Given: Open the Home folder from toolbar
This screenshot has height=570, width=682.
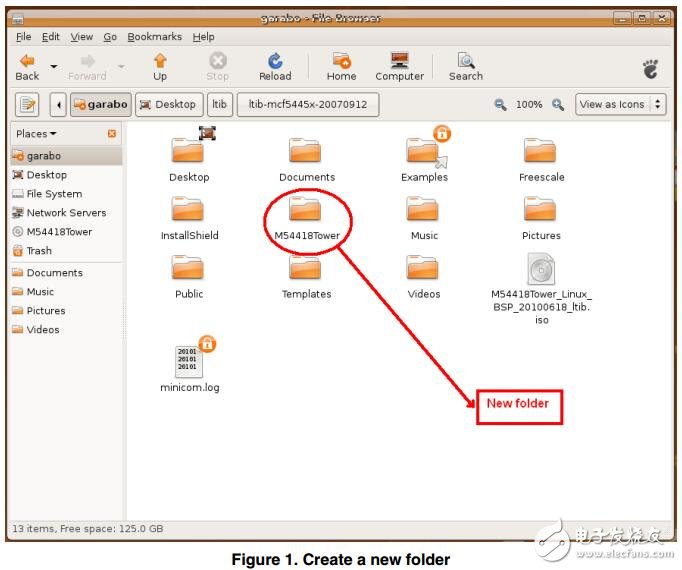Looking at the screenshot, I should click(x=341, y=62).
